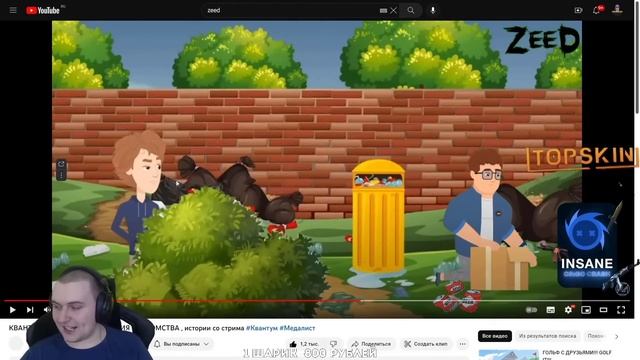Select the 'Из результатов поиска' chip
Screen dimensions: 640x360
pos(547,336)
